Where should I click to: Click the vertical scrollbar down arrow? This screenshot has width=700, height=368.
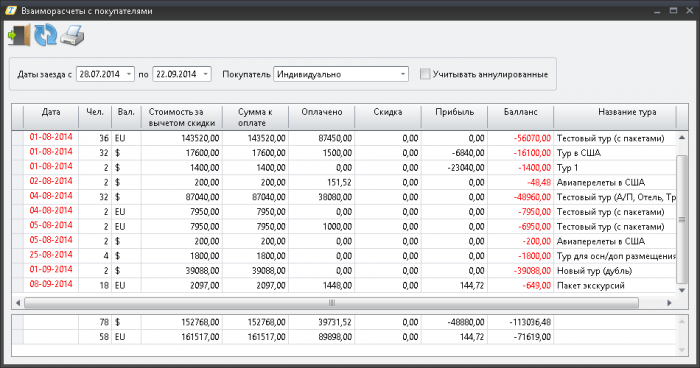[x=682, y=290]
